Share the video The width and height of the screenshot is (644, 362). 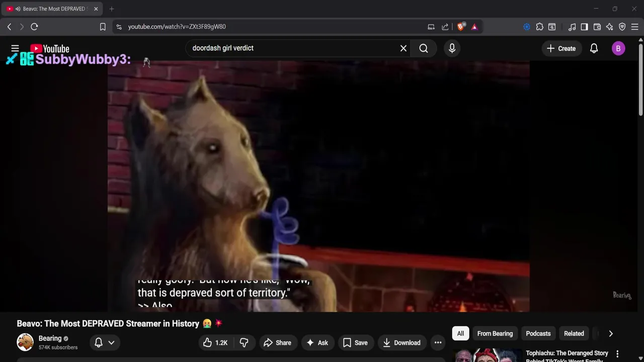coord(277,343)
